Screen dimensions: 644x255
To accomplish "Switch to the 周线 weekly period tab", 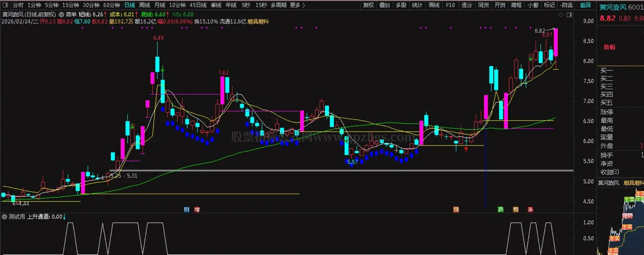I will coord(144,5).
